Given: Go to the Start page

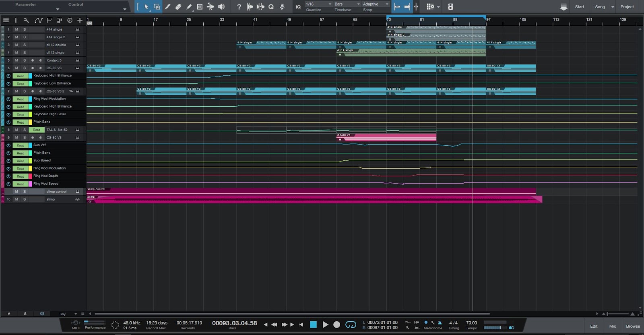Looking at the screenshot, I should click(x=579, y=7).
